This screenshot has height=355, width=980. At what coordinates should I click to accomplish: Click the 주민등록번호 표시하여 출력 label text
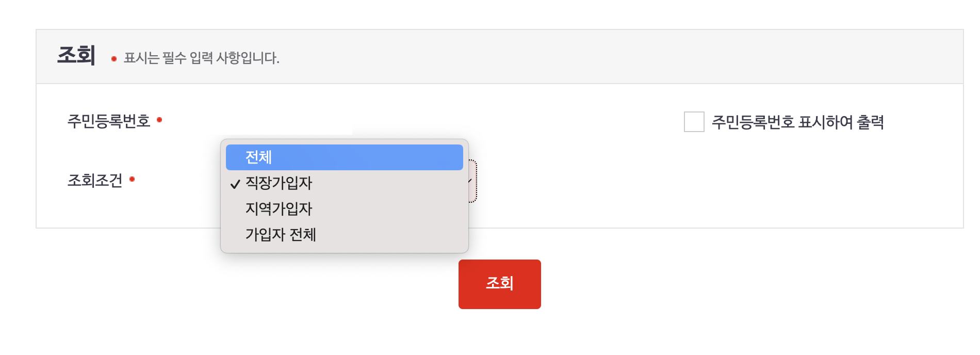pos(797,121)
